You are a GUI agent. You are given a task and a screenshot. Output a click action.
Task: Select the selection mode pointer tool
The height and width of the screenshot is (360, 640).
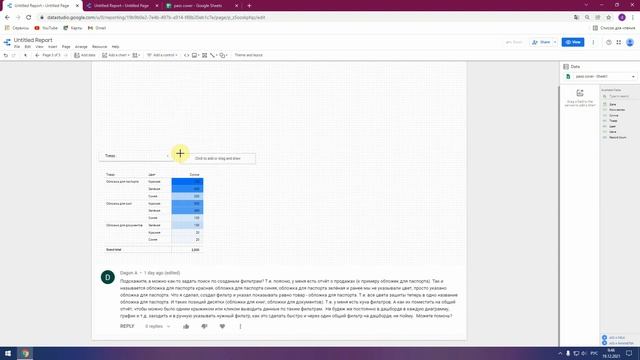[x=25, y=55]
